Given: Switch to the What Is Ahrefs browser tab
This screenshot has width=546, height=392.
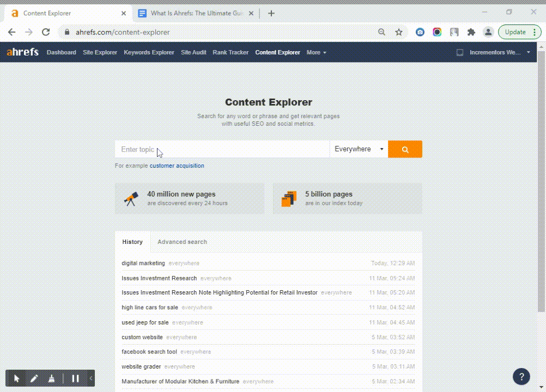Looking at the screenshot, I should (x=196, y=13).
